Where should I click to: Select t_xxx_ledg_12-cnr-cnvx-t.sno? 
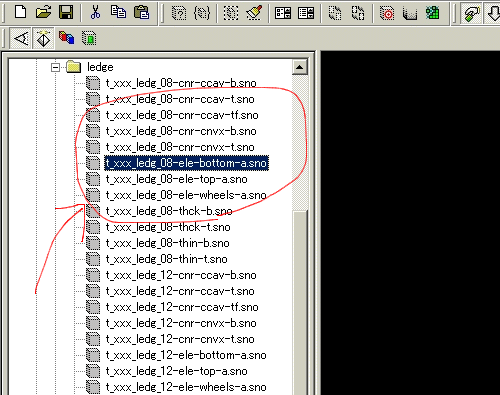point(180,339)
